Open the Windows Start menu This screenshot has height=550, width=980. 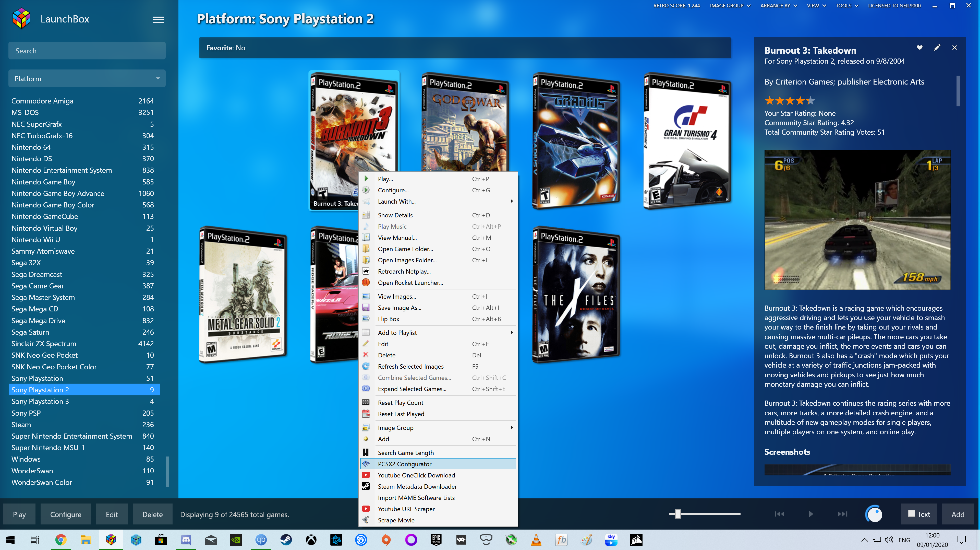click(x=11, y=540)
